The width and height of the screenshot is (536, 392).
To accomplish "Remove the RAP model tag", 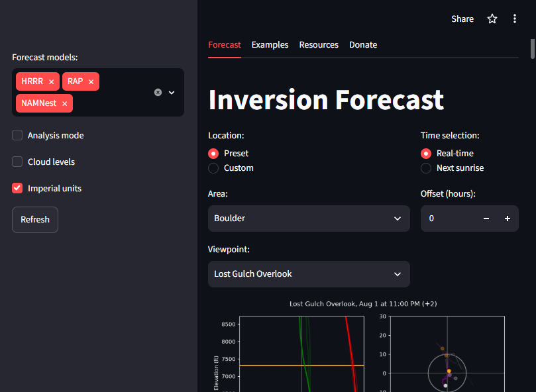I will 91,81.
